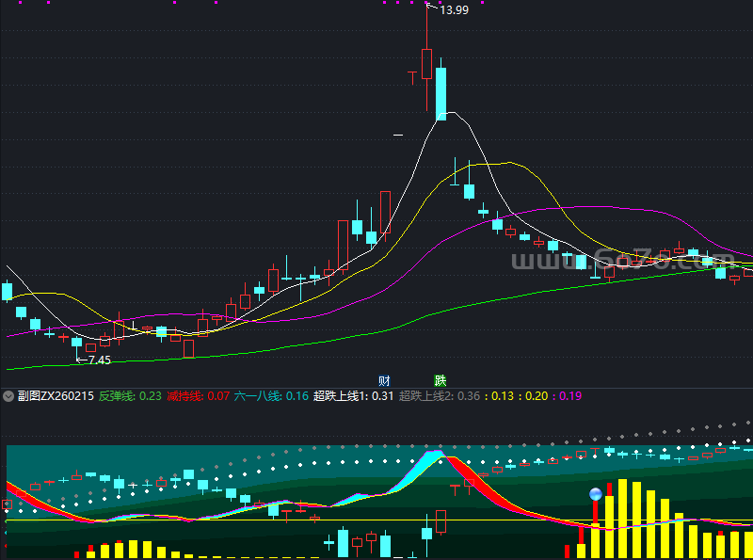753x560 pixels.
Task: Click the green 跌 marker icon
Action: 440,380
